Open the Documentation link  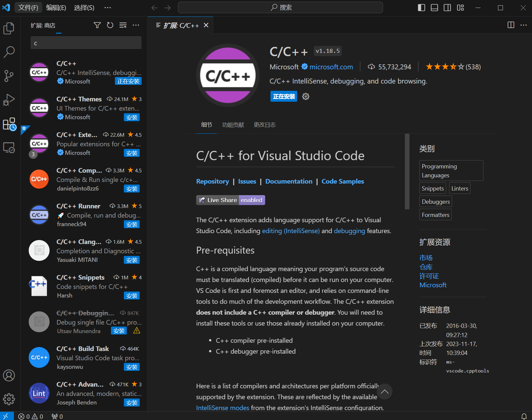pyautogui.click(x=289, y=181)
